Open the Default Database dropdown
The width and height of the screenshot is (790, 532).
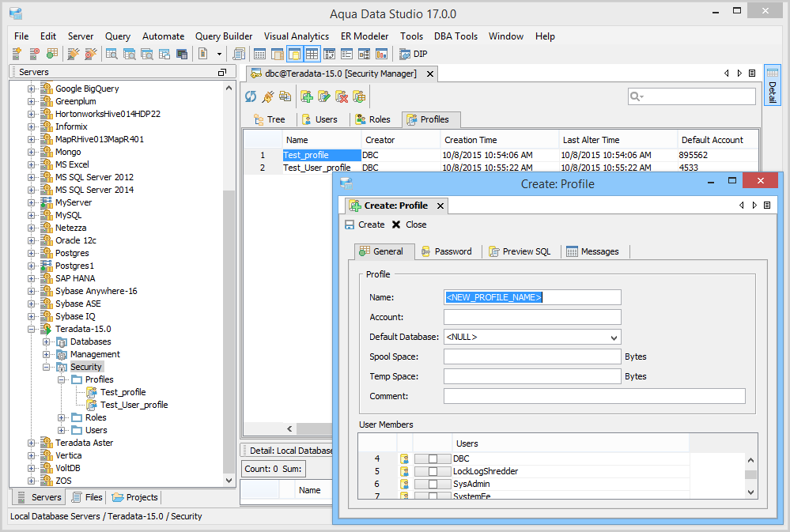point(614,338)
